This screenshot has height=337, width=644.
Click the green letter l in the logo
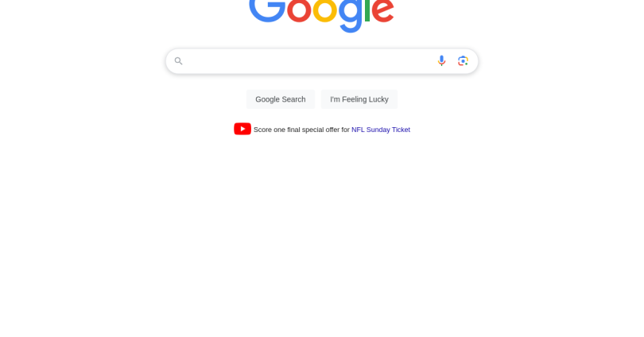tap(367, 10)
